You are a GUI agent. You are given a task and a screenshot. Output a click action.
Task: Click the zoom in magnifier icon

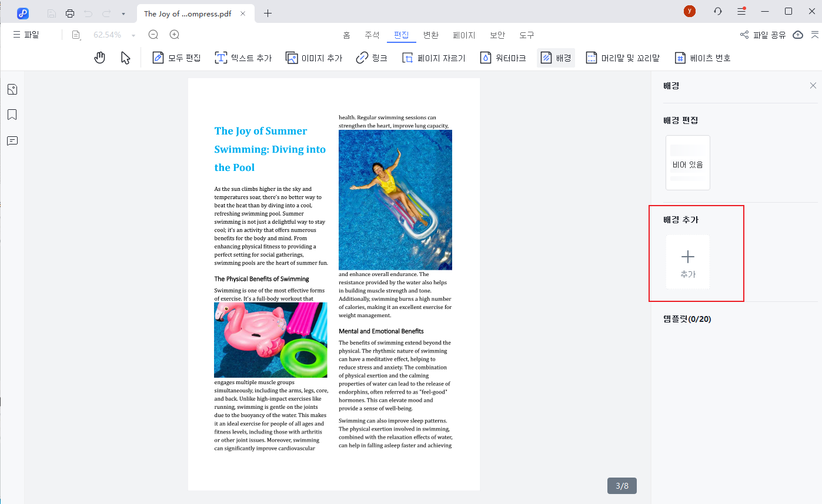(175, 35)
